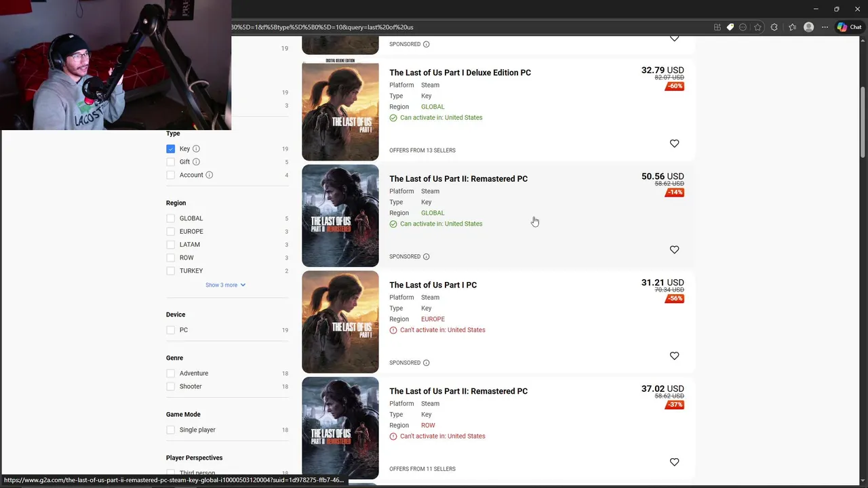Check the LATAM region filter
The width and height of the screenshot is (868, 488).
(x=170, y=245)
